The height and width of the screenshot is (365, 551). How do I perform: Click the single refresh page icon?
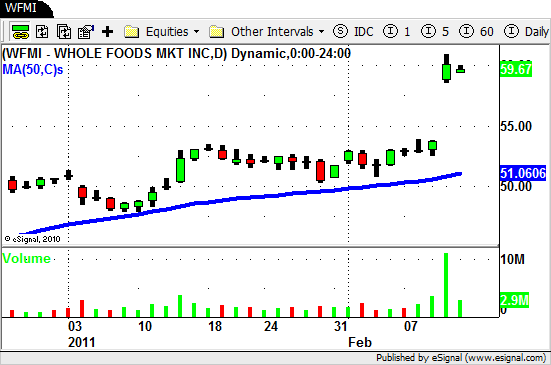tap(42, 32)
